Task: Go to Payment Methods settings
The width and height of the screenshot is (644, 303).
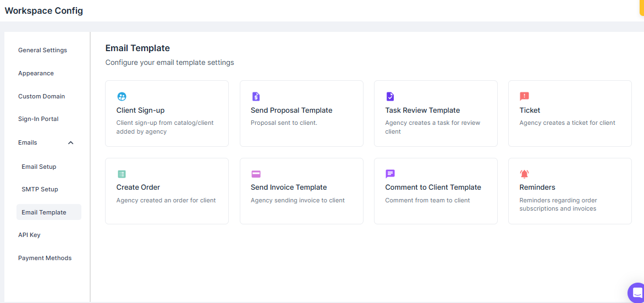Action: pyautogui.click(x=45, y=258)
